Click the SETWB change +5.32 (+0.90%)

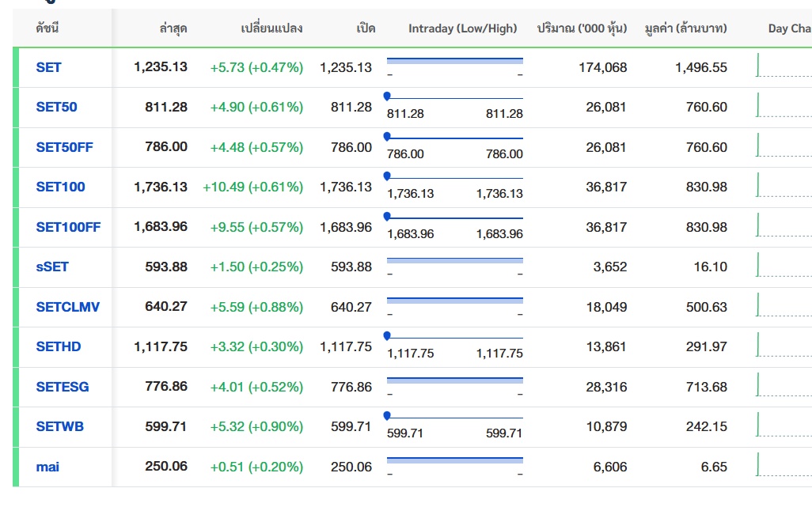tap(256, 427)
